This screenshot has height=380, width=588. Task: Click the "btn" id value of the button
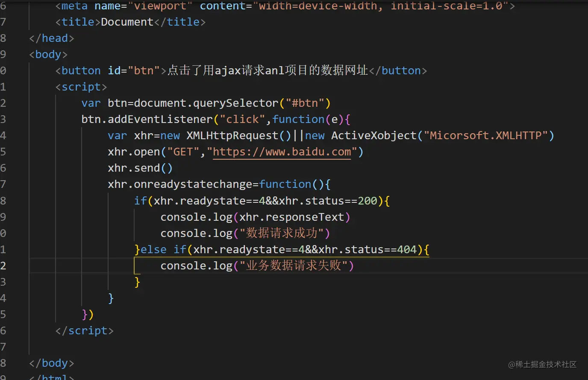(x=144, y=70)
